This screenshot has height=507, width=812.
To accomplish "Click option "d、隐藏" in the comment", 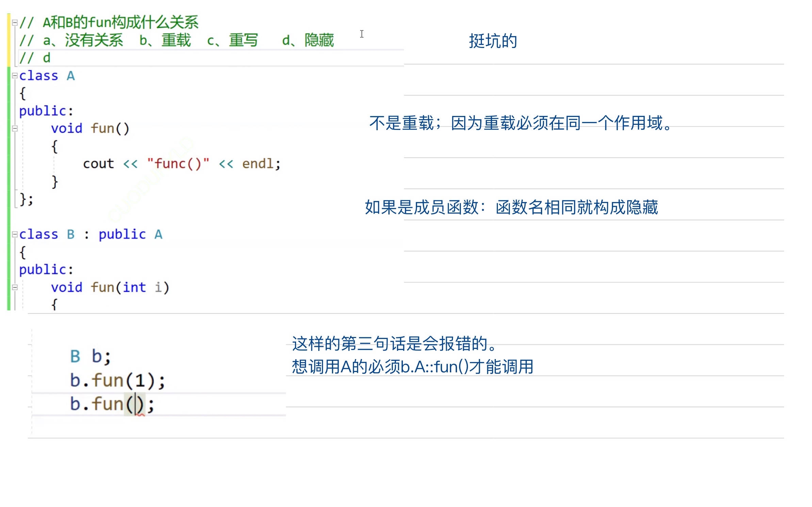I will 308,40.
